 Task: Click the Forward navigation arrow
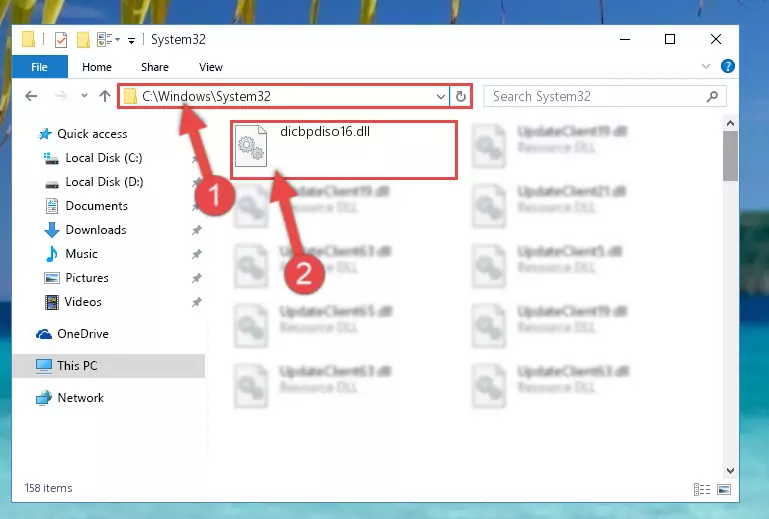coord(61,96)
